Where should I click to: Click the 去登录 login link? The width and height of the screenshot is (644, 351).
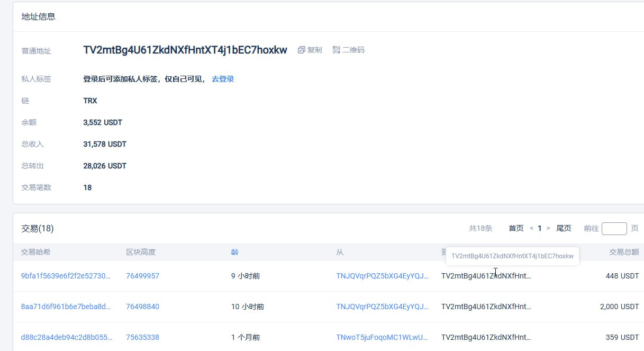point(223,79)
